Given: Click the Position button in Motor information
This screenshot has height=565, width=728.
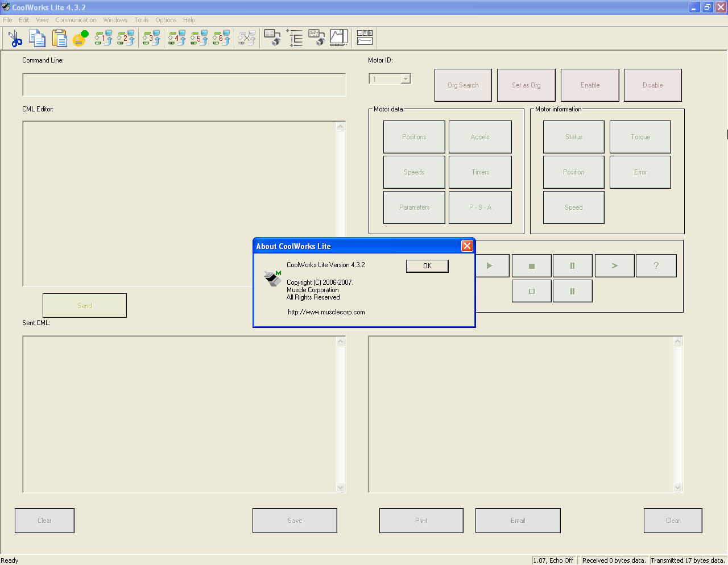Looking at the screenshot, I should coord(574,172).
